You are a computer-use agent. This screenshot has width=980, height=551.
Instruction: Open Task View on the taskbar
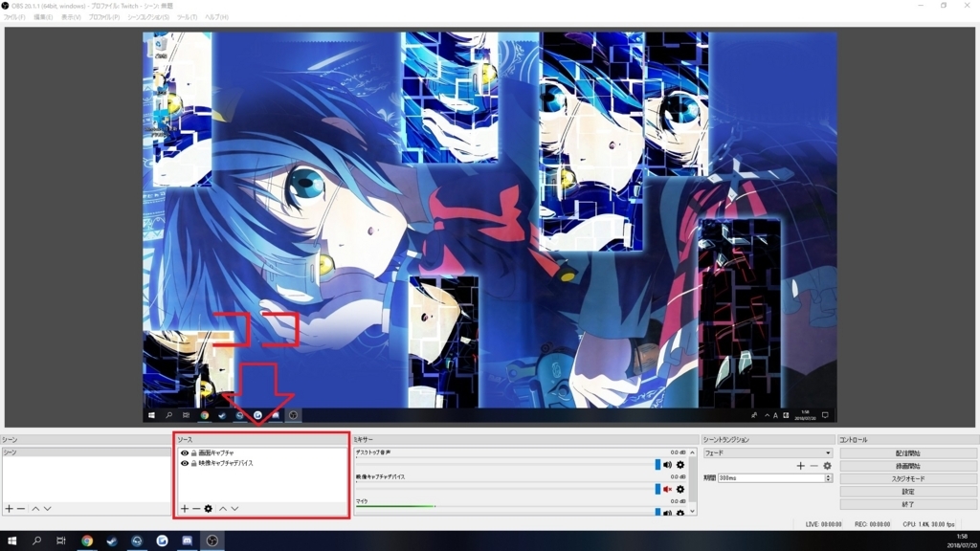pyautogui.click(x=61, y=541)
